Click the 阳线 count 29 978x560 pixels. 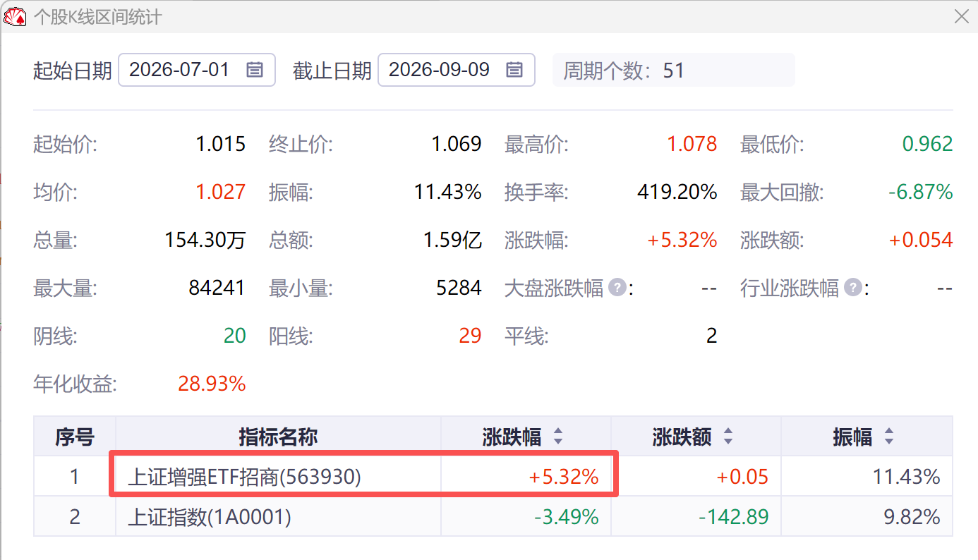471,336
